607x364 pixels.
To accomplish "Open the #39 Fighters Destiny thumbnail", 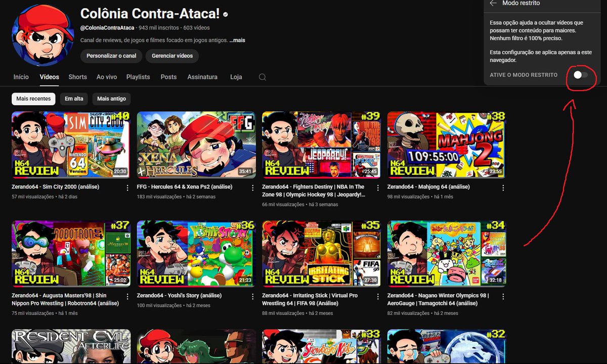I will (x=321, y=145).
